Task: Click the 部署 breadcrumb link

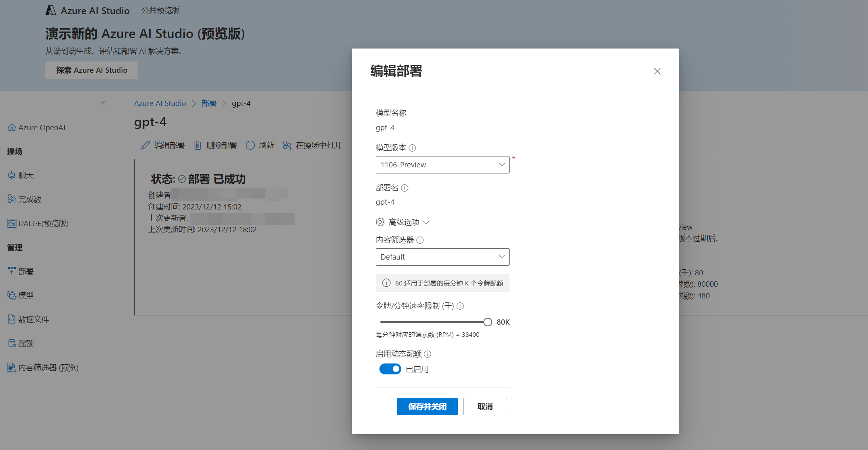Action: click(x=209, y=104)
